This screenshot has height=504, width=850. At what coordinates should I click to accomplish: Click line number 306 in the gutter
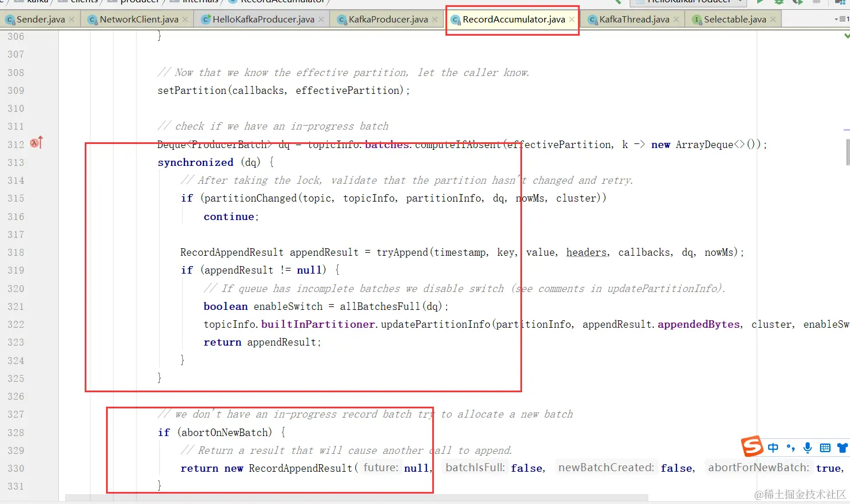[16, 36]
